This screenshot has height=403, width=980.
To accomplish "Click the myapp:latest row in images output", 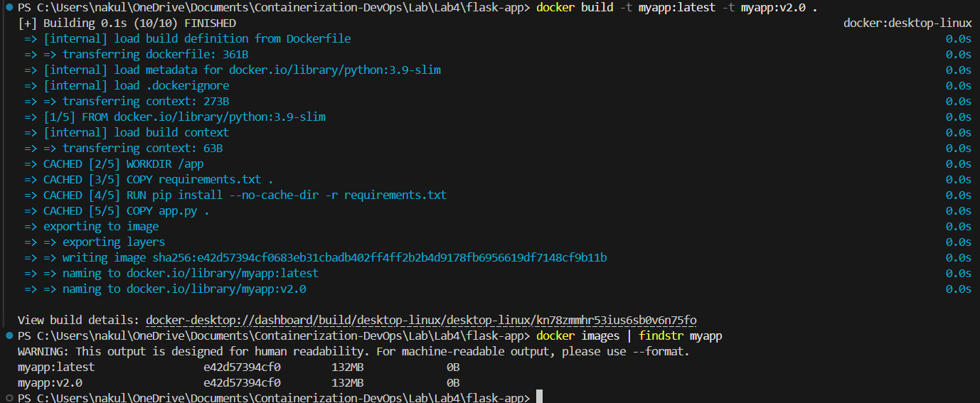I will (x=56, y=367).
